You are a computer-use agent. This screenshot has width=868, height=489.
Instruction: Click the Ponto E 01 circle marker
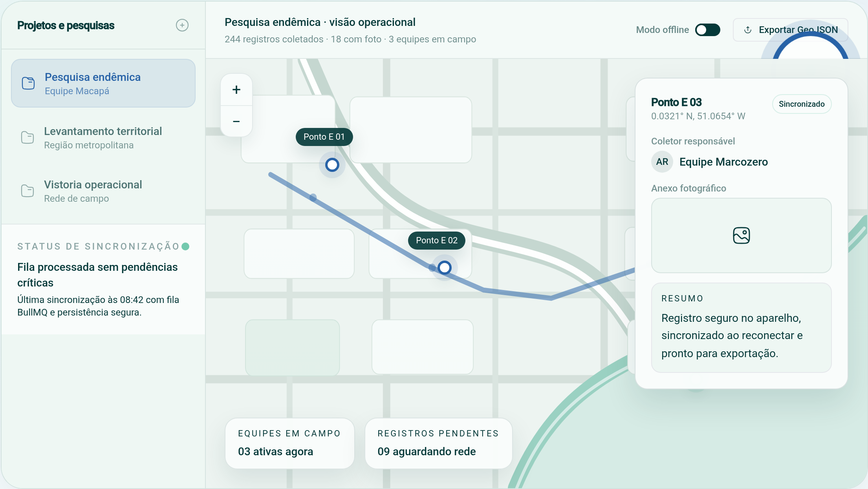332,165
